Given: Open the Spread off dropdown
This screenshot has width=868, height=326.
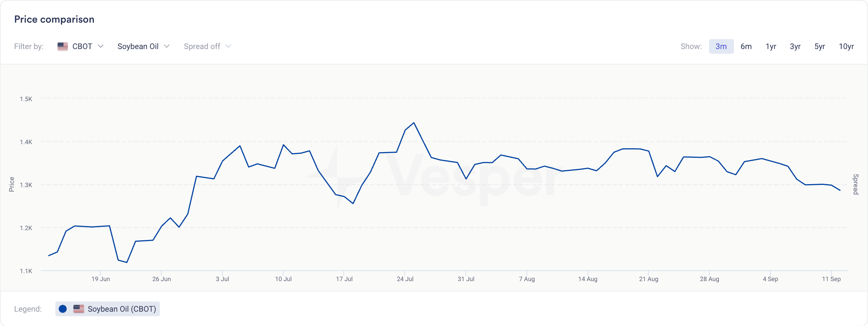Looking at the screenshot, I should pos(207,46).
